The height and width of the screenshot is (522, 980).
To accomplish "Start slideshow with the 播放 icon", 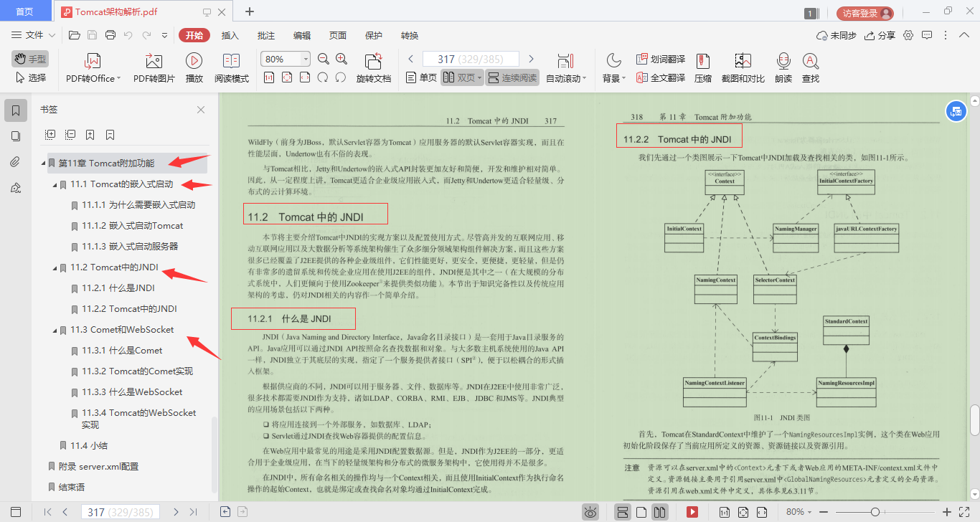I will 194,68.
